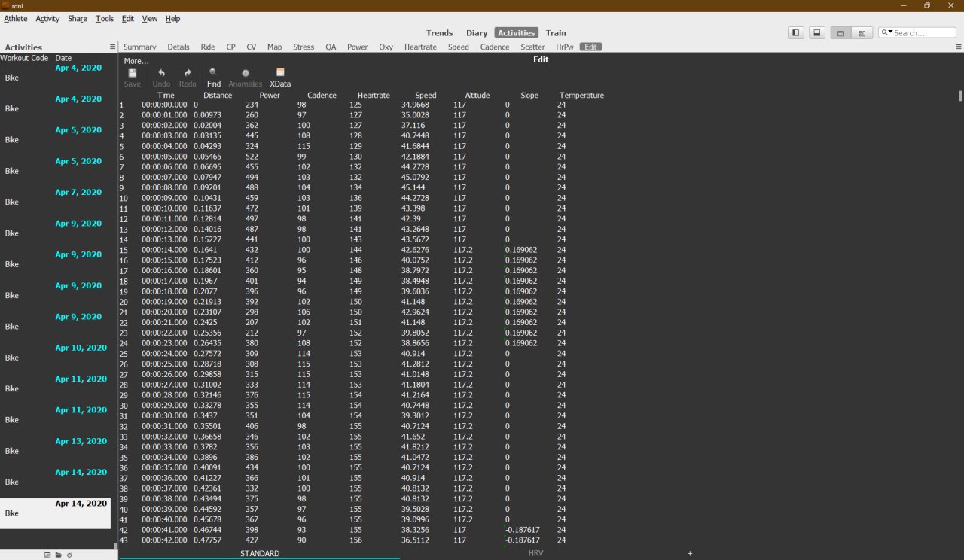This screenshot has height=560, width=964.
Task: Open the CV chart tab
Action: 252,47
